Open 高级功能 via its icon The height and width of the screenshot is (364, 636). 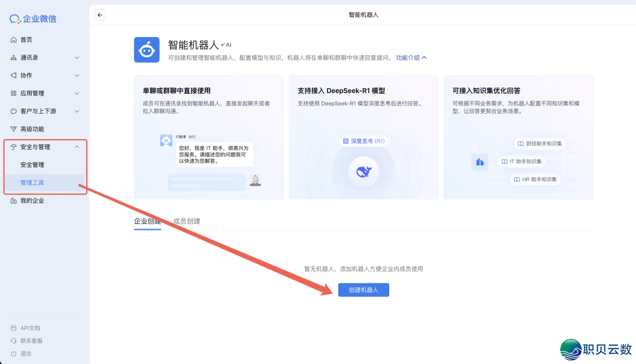(x=14, y=128)
